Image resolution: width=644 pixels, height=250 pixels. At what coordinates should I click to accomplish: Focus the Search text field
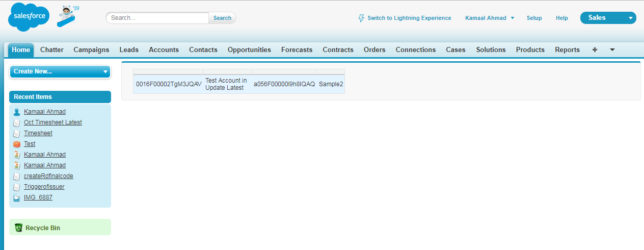pyautogui.click(x=158, y=18)
